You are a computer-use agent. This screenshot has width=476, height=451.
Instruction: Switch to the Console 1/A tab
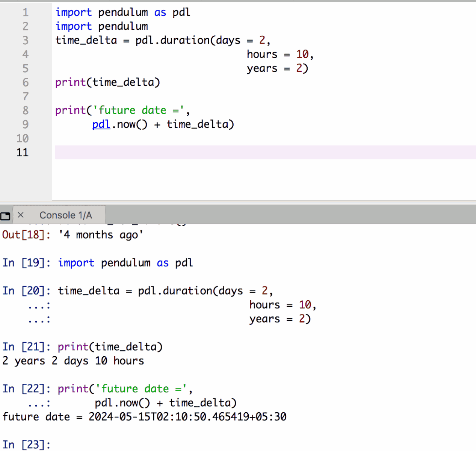pos(66,215)
